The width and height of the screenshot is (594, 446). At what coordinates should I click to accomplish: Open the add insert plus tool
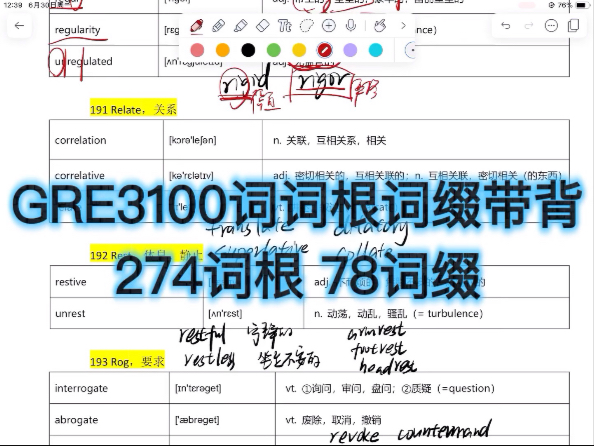point(328,26)
